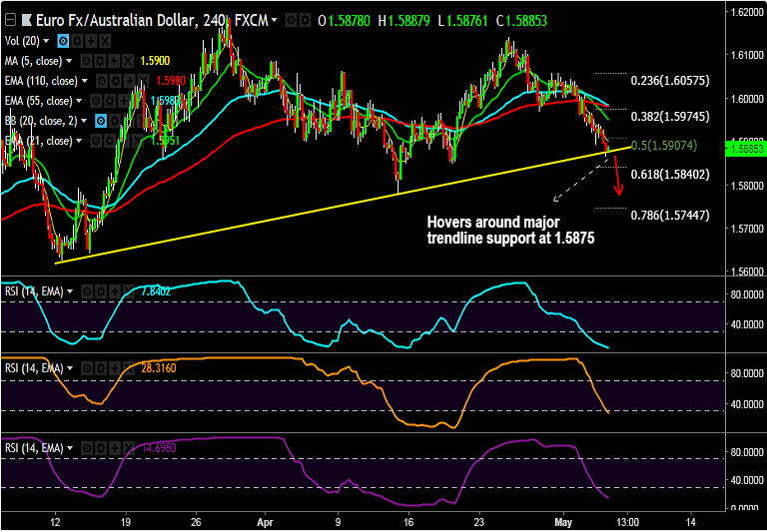Click the plus icon on Vol (20)

click(91, 41)
